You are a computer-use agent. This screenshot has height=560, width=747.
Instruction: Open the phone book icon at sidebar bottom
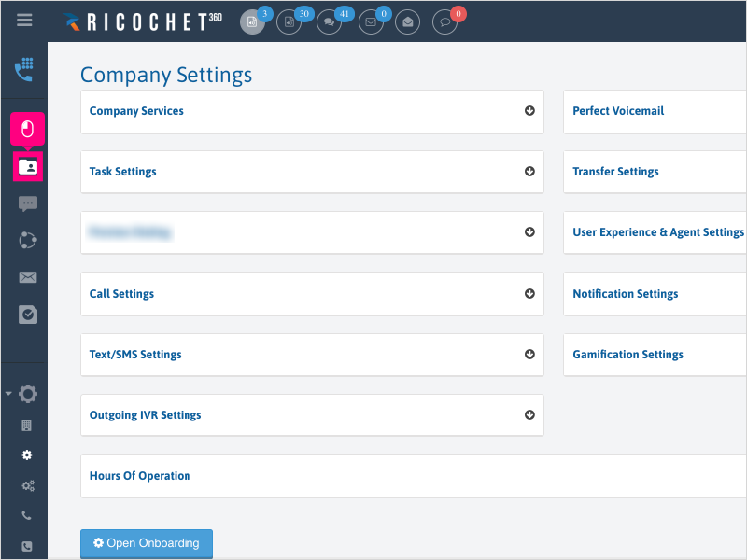tap(27, 546)
